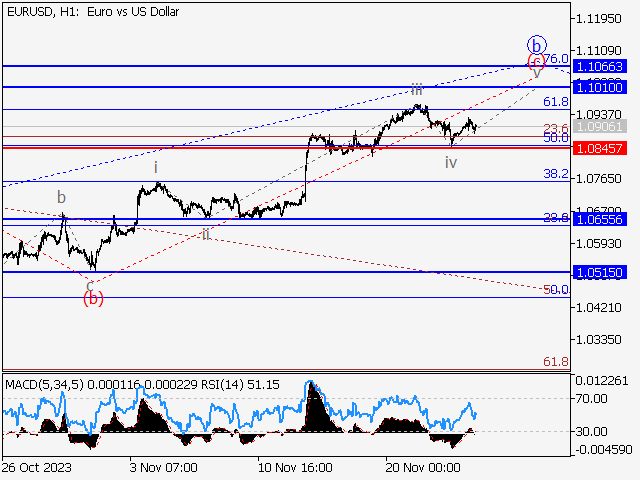Click the MACD(5,34,5) indicator label
Viewport: 640px width, 480px height.
click(44, 385)
